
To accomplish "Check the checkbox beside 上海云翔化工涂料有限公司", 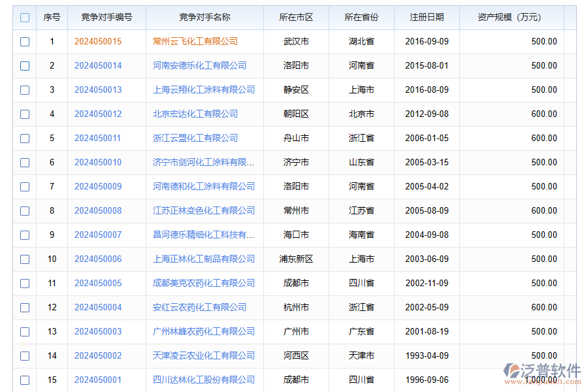I will [24, 90].
